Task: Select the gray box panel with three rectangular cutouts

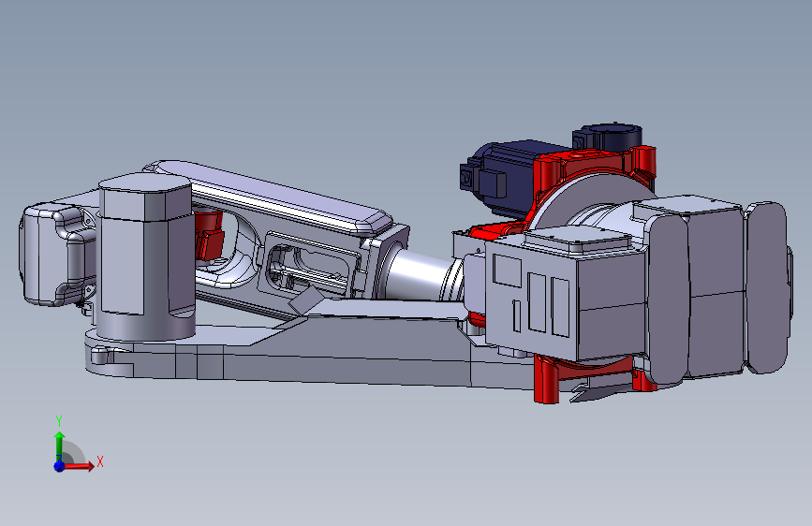Action: coord(531,300)
